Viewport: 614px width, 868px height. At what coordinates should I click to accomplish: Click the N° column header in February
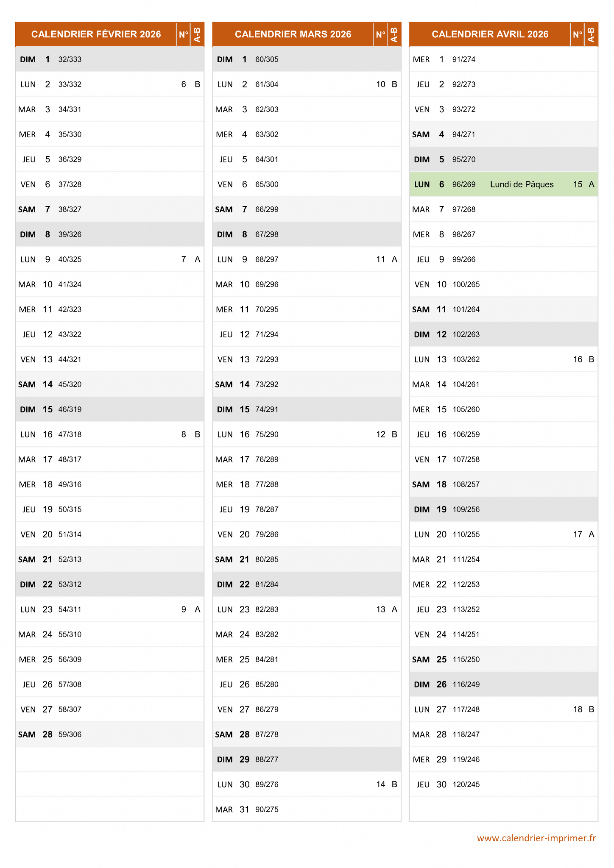(x=184, y=34)
